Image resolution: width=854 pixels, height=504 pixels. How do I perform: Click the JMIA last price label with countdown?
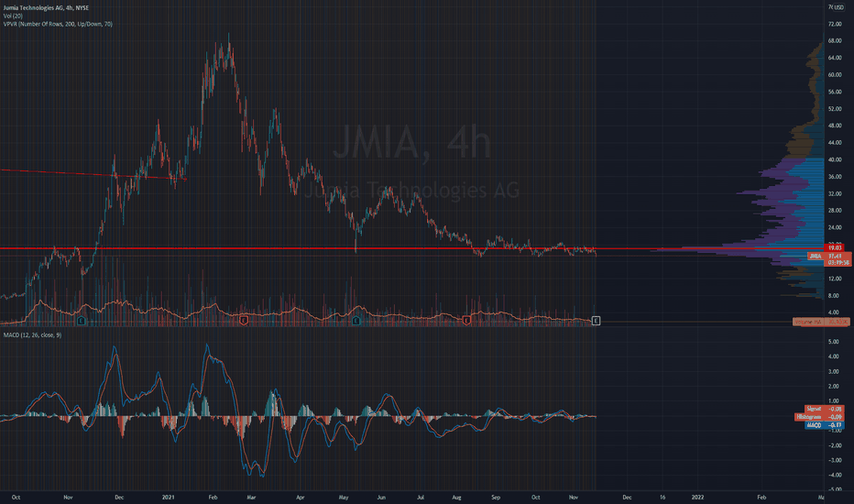(829, 258)
